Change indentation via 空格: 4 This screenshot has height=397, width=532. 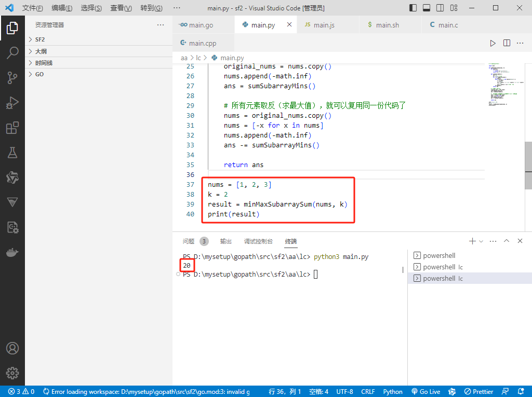coord(318,392)
